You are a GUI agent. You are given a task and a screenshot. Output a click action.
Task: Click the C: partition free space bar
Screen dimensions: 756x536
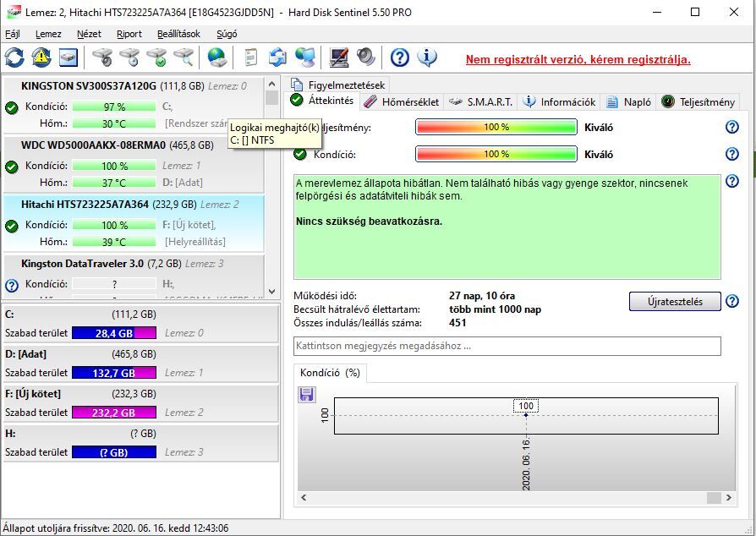(x=114, y=332)
